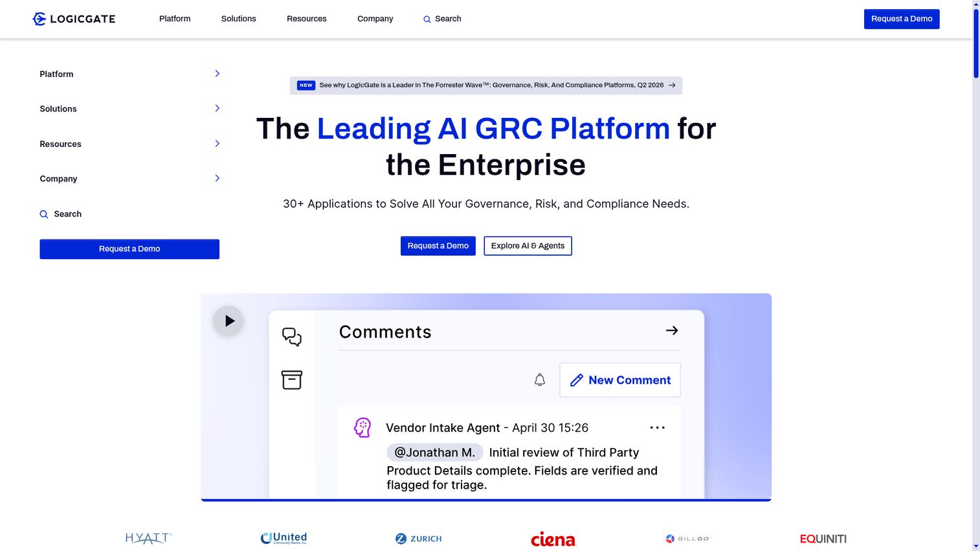This screenshot has height=551, width=980.
Task: Click Request a Demo in the header
Action: (x=902, y=19)
